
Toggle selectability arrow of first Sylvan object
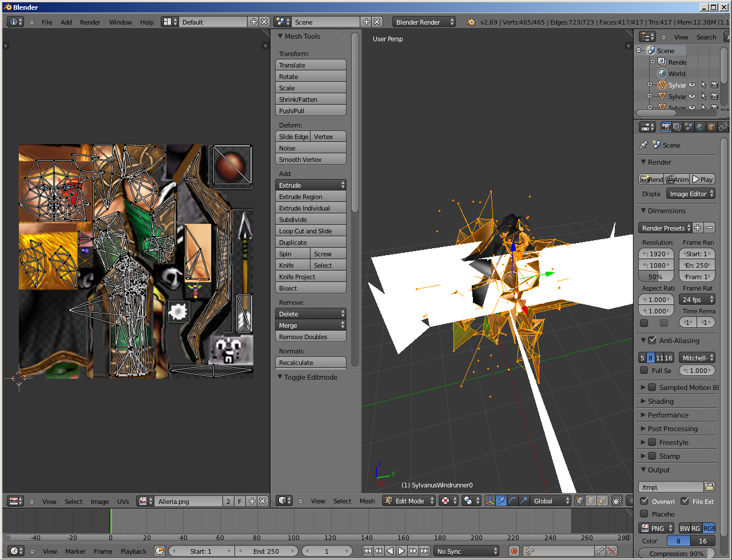(x=703, y=85)
